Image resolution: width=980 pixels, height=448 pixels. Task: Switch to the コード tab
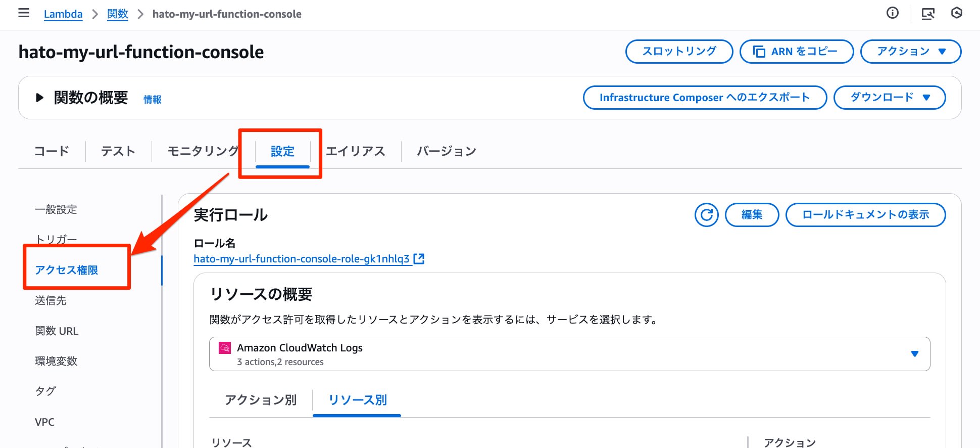tap(52, 151)
